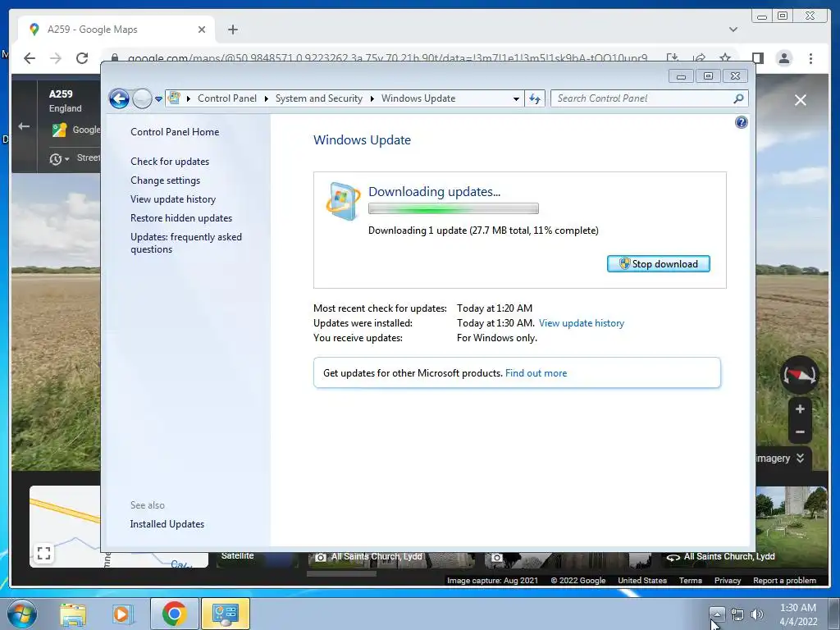840x630 pixels.
Task: Click the search magnifier icon in Control Panel
Action: (x=739, y=98)
